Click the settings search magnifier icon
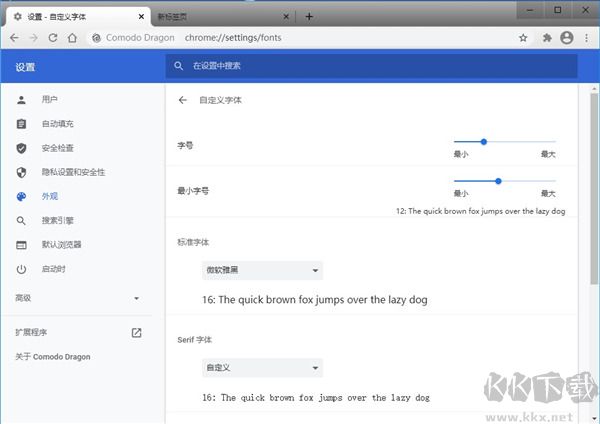The image size is (600, 424). (178, 66)
